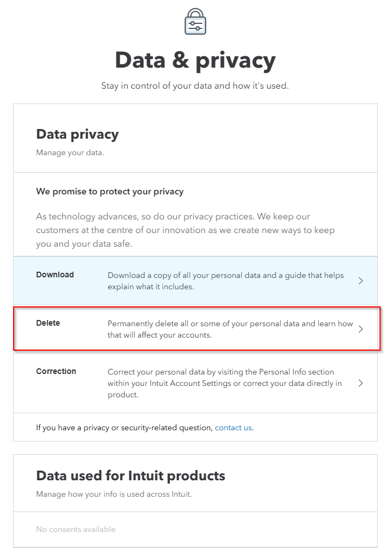The height and width of the screenshot is (557, 392).
Task: Open the Correction row chevron arrow
Action: [x=361, y=383]
